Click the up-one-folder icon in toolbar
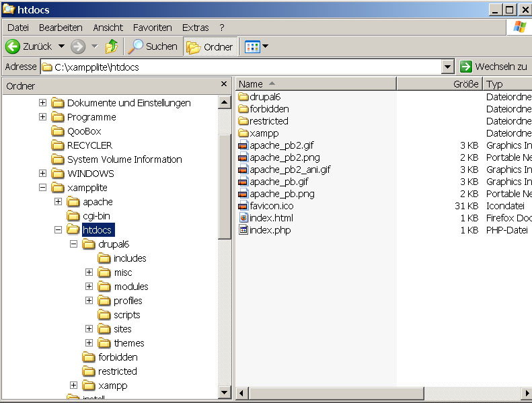This screenshot has width=532, height=403. 112,46
